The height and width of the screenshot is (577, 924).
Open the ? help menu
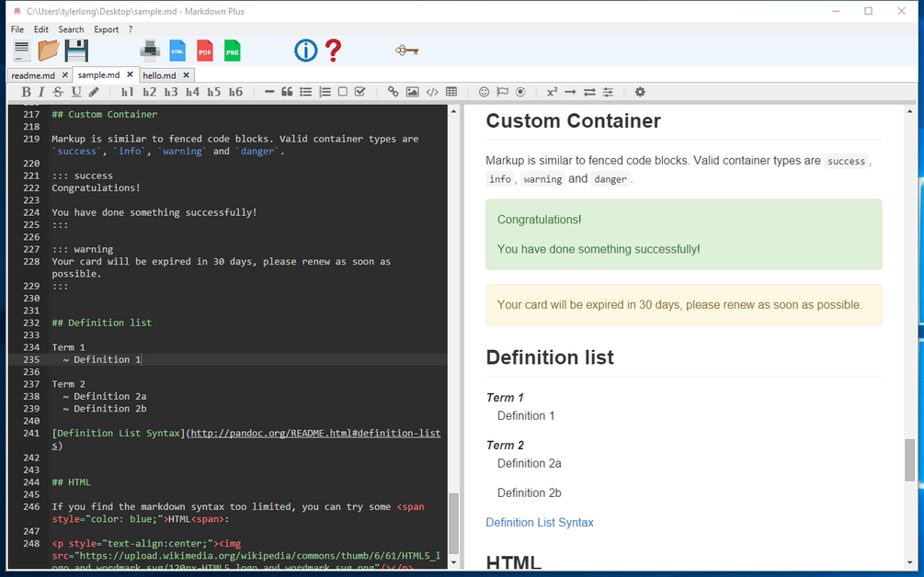tap(131, 29)
